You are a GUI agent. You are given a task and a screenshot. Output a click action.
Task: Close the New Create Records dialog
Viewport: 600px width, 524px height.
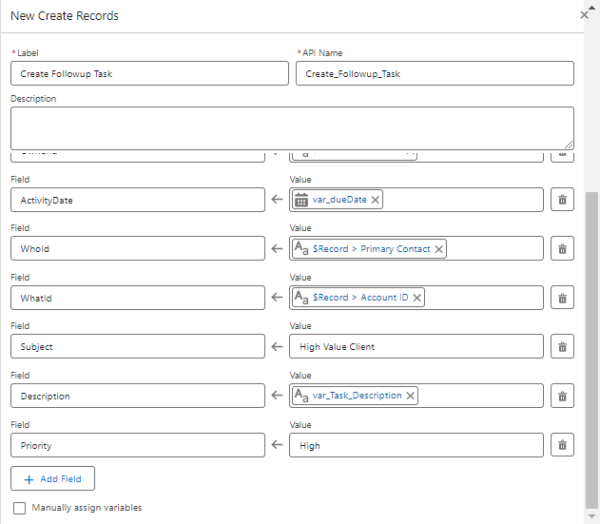(x=584, y=15)
